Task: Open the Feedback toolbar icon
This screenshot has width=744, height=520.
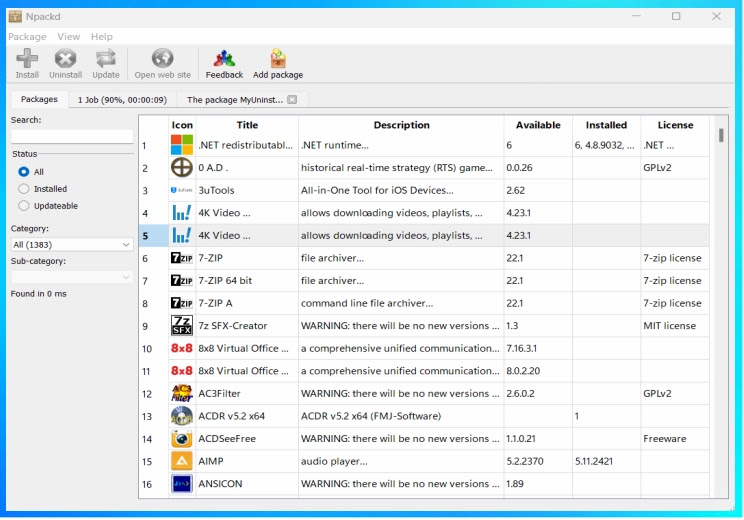Action: coord(224,58)
